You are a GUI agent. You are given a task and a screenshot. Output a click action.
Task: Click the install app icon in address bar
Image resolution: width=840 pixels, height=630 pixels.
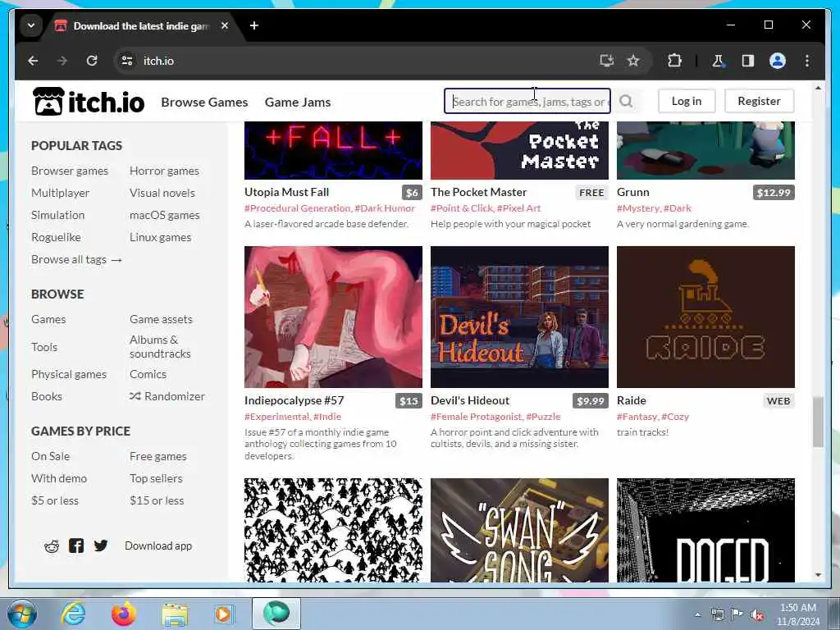point(606,61)
